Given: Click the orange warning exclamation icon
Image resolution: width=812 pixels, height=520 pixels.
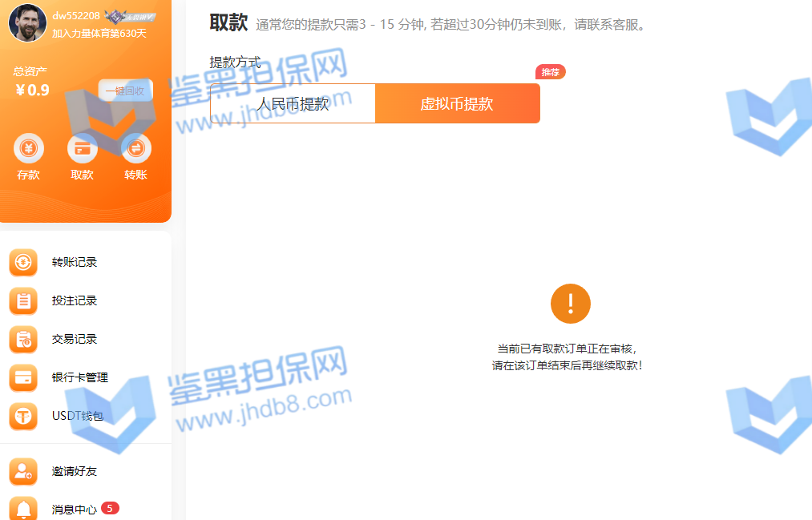Looking at the screenshot, I should click(570, 304).
